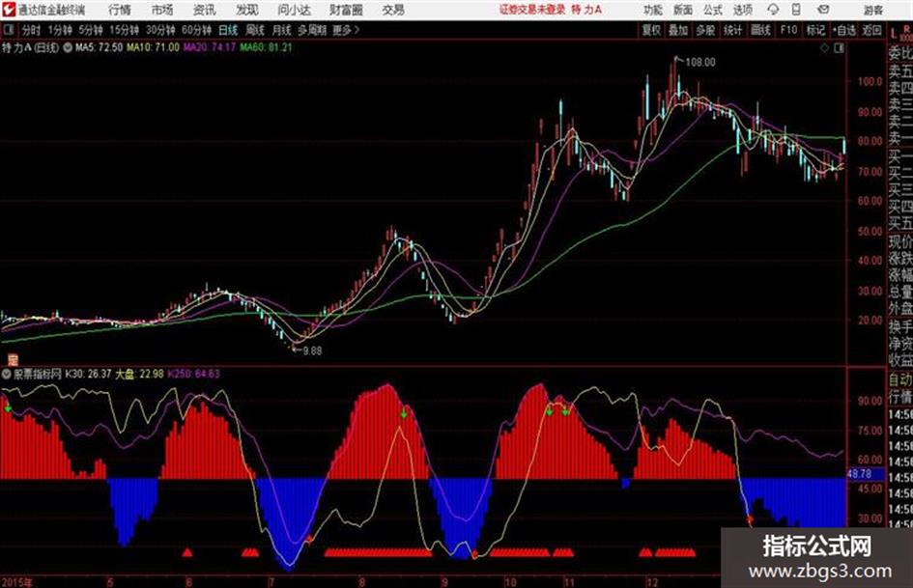The image size is (913, 588).
Task: Switch to 30分钟 chart period
Action: tap(160, 30)
